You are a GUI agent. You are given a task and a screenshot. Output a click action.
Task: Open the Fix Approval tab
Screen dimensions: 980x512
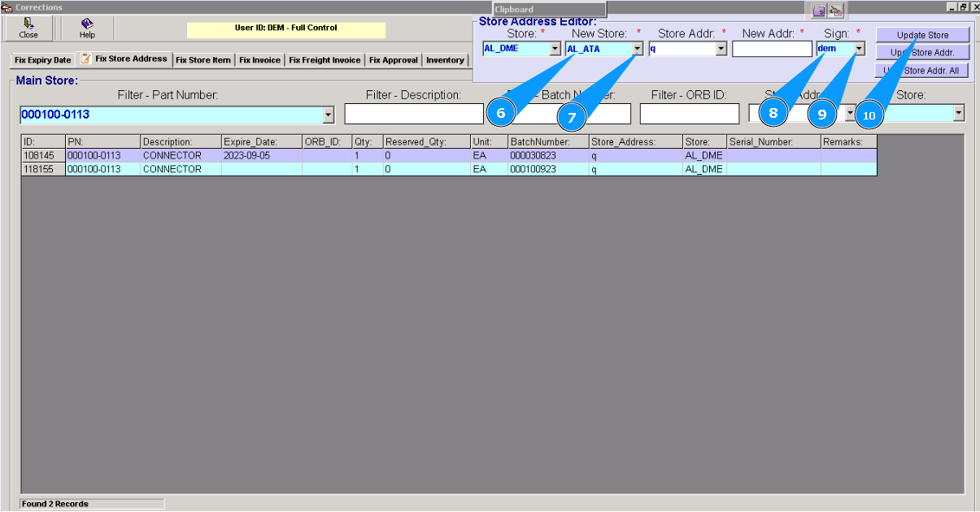(x=394, y=60)
